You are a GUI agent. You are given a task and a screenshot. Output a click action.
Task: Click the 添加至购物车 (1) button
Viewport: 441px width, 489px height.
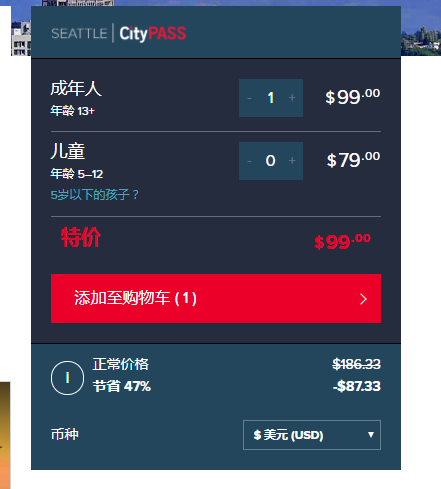[x=216, y=298]
